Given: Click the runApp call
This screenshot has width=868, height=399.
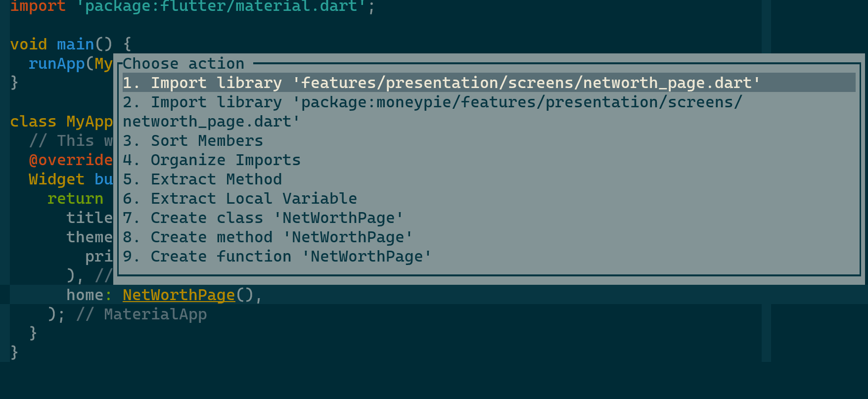Looking at the screenshot, I should coord(56,63).
